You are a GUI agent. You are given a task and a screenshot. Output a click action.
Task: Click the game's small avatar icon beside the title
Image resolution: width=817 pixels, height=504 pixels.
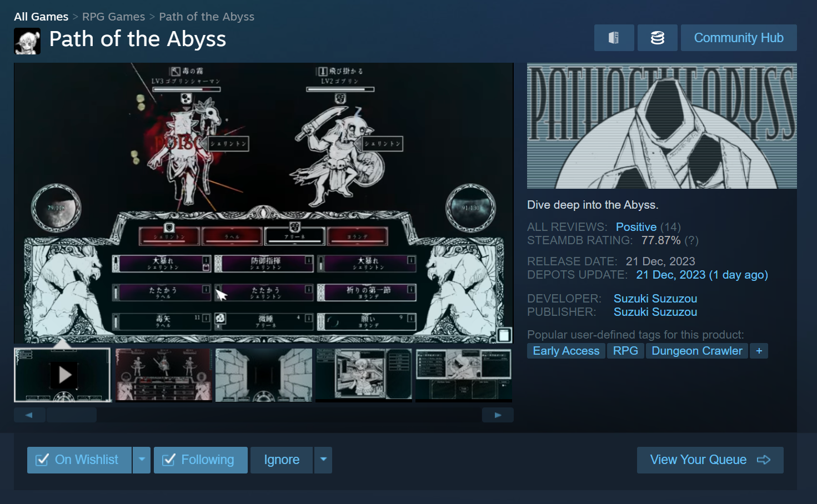click(x=27, y=41)
